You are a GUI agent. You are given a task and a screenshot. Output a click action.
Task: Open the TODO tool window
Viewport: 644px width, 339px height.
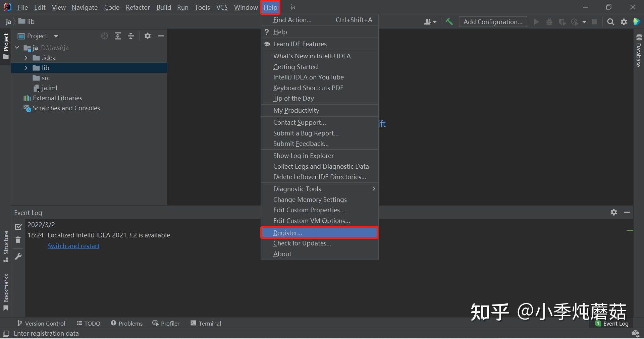[89, 323]
